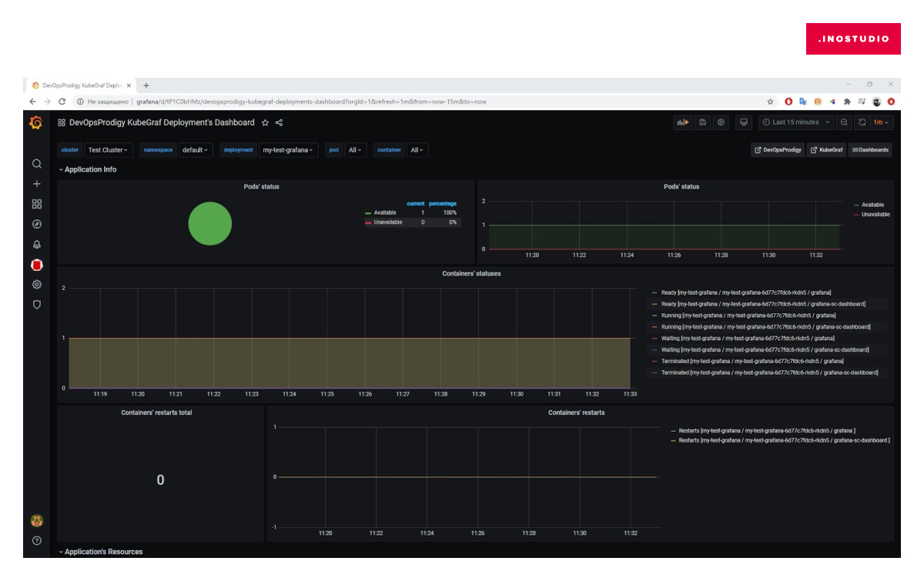Open the pod All dropdown
The height and width of the screenshot is (581, 924).
[356, 150]
